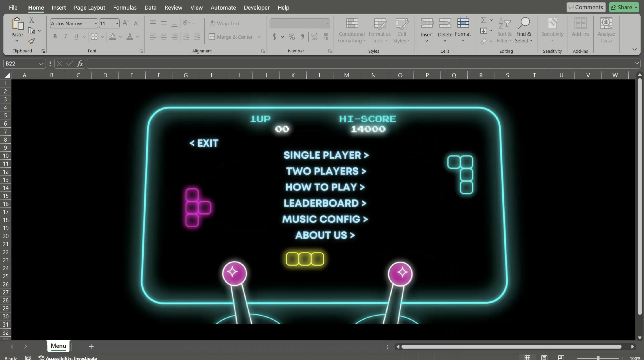Viewport: 644px width, 360px height.
Task: Open the Comments button
Action: click(x=586, y=7)
